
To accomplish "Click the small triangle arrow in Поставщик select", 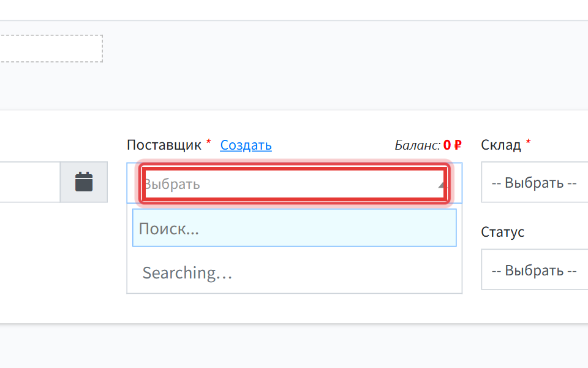I will [442, 185].
